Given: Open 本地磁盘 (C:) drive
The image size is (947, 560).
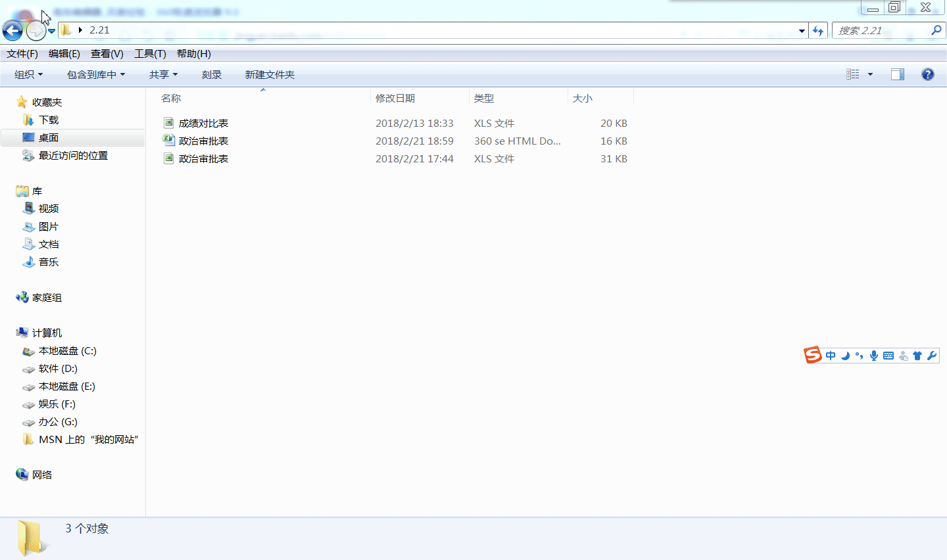Looking at the screenshot, I should click(x=67, y=351).
